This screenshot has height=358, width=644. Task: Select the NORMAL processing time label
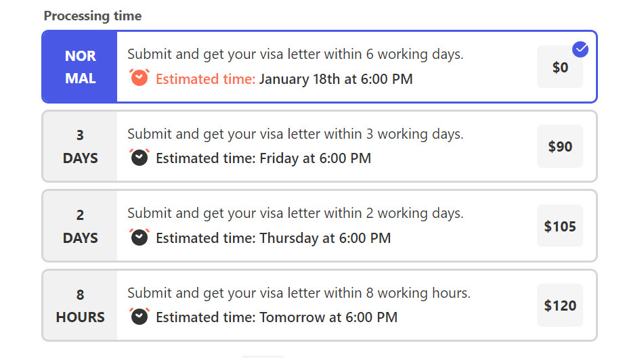point(81,67)
